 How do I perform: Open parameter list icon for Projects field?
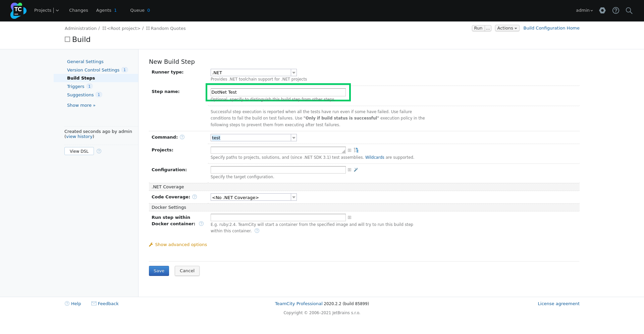[x=350, y=150]
